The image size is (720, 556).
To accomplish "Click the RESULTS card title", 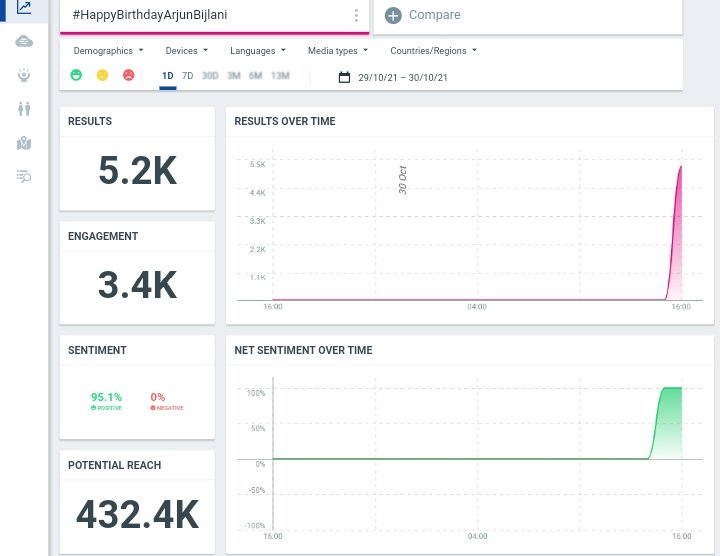I will click(90, 121).
